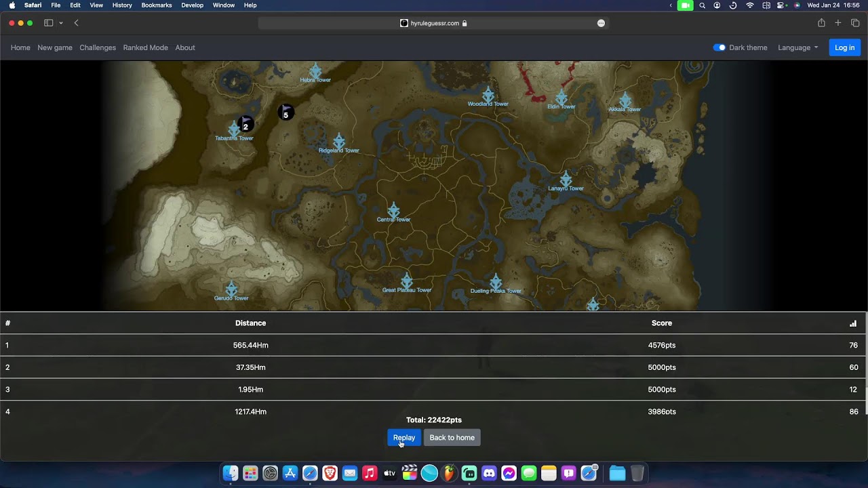The height and width of the screenshot is (488, 868).
Task: Open the About page link
Action: pos(185,47)
